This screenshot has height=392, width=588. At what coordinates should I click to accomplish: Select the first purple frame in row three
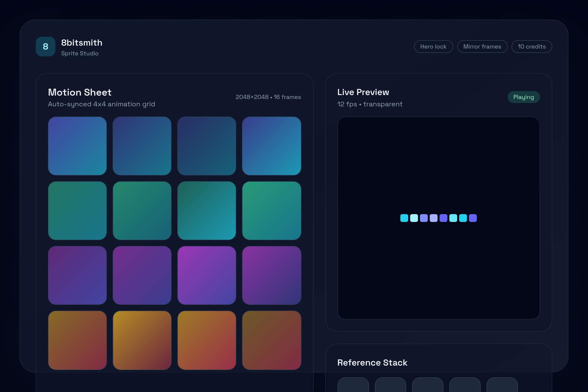pyautogui.click(x=77, y=275)
